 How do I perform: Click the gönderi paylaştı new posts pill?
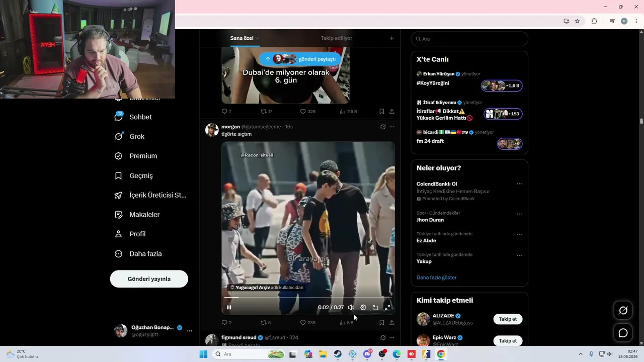click(300, 59)
